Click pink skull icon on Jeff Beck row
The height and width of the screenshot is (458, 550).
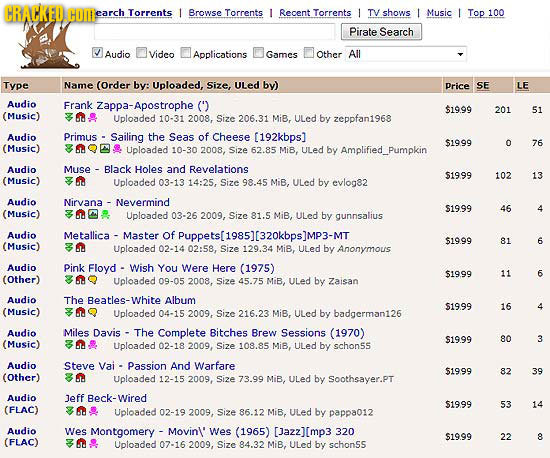pyautogui.click(x=93, y=411)
